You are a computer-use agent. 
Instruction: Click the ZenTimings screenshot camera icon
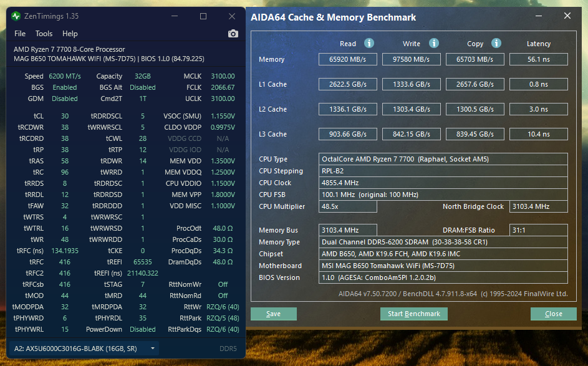[x=233, y=34]
